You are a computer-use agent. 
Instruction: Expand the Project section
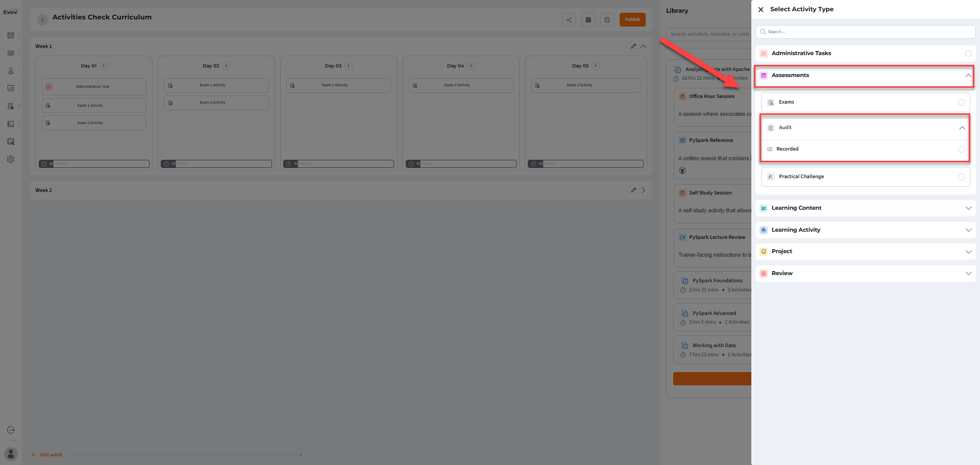pos(968,252)
